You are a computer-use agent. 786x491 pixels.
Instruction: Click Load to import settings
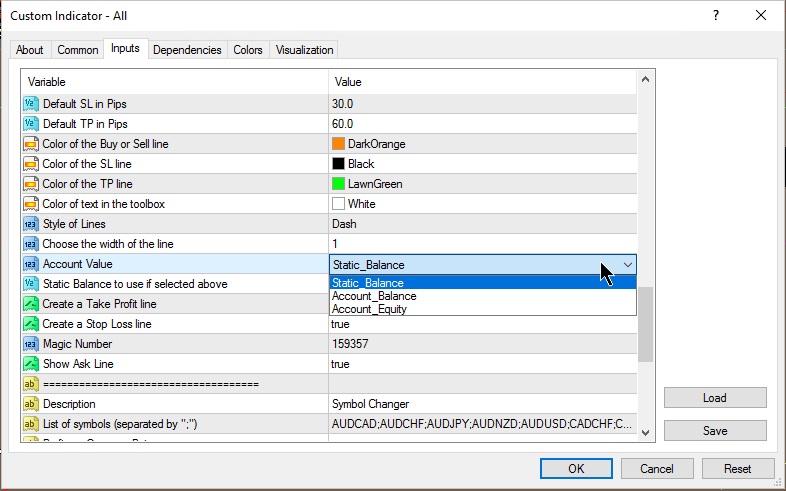pyautogui.click(x=715, y=398)
